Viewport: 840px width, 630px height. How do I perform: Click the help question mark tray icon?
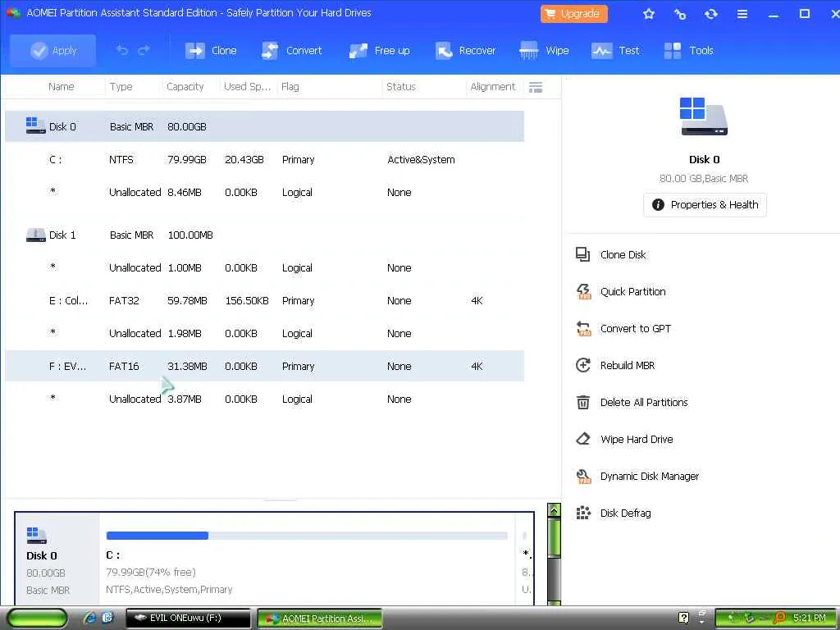pyautogui.click(x=683, y=619)
